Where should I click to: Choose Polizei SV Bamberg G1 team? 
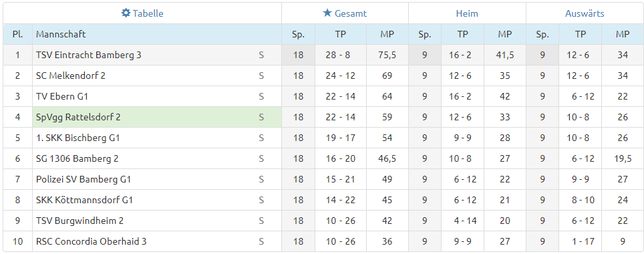(x=84, y=180)
